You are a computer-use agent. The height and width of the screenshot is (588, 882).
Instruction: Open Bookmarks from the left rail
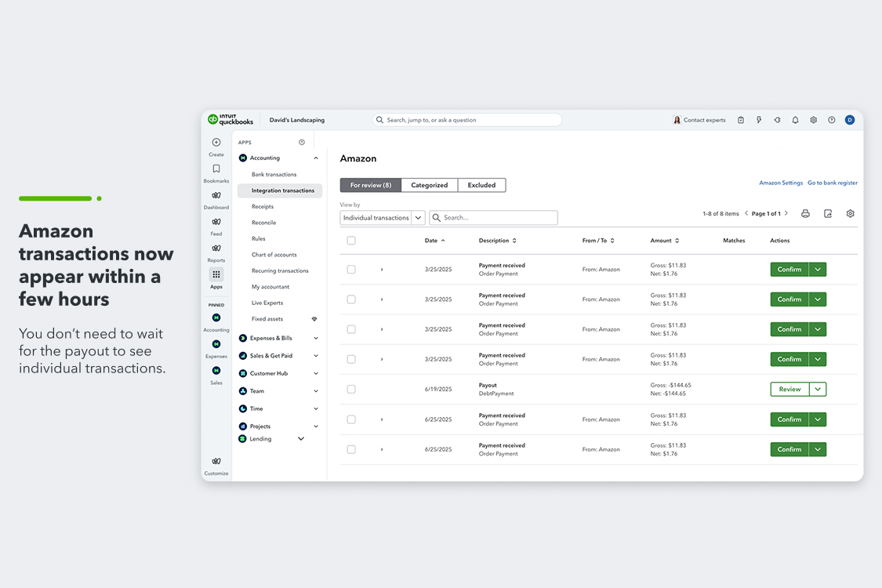tap(216, 169)
